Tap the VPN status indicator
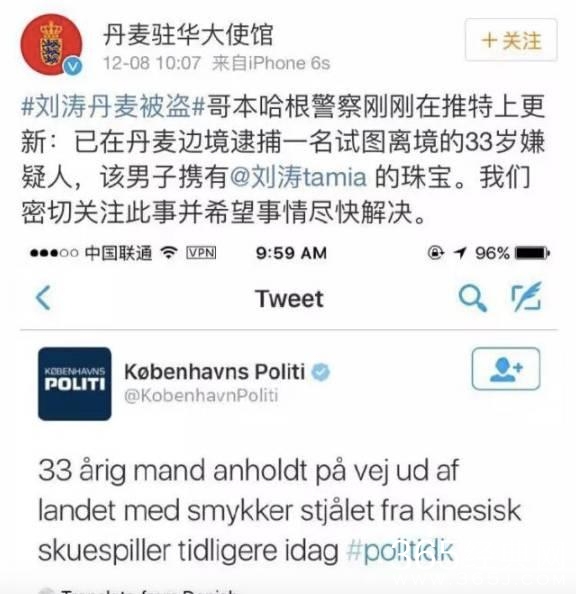 [201, 253]
